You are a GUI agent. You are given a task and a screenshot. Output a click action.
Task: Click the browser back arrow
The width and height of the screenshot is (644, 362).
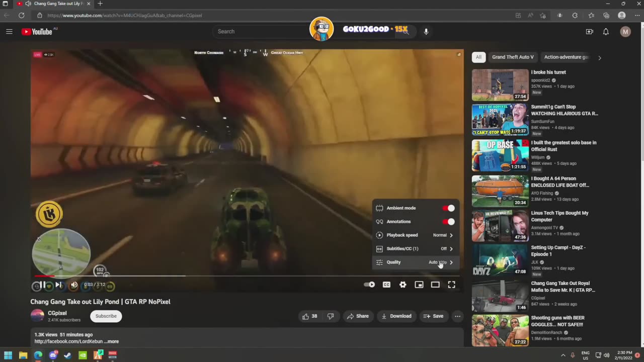(7, 16)
